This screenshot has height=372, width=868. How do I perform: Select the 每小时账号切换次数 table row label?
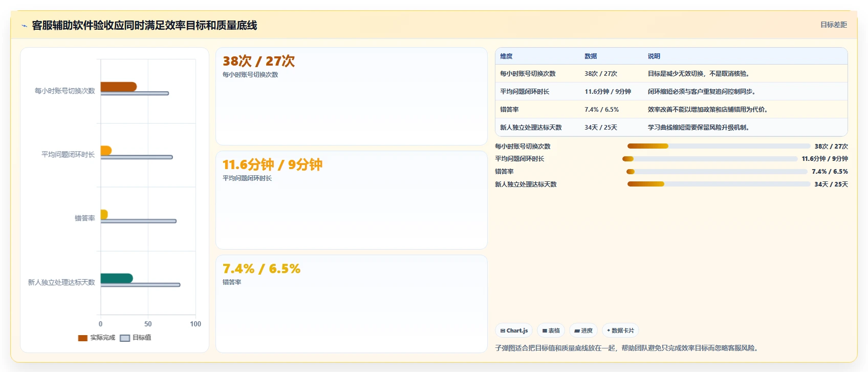point(528,74)
